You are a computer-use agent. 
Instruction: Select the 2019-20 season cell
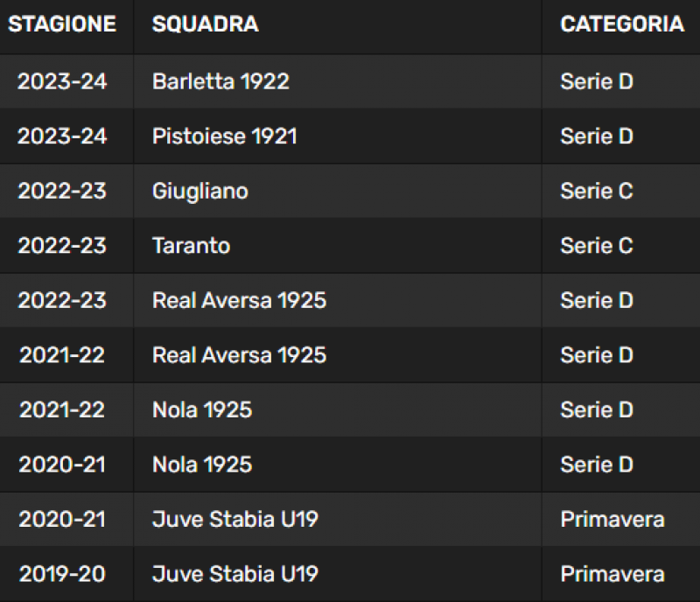click(62, 574)
